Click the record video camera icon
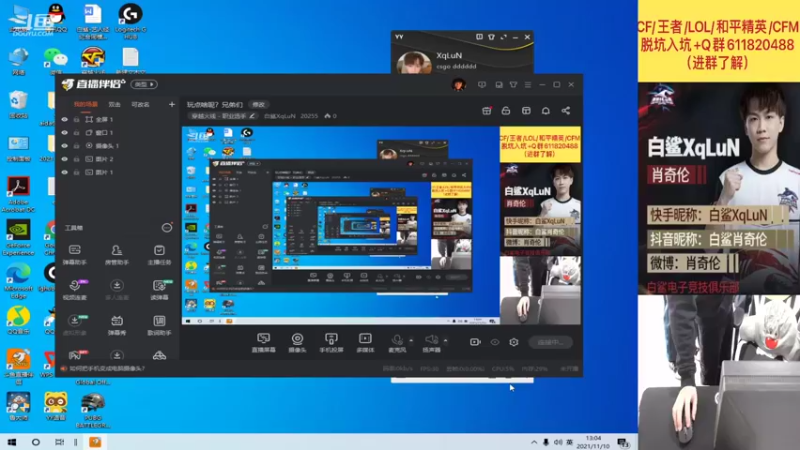This screenshot has height=450, width=800. click(475, 342)
